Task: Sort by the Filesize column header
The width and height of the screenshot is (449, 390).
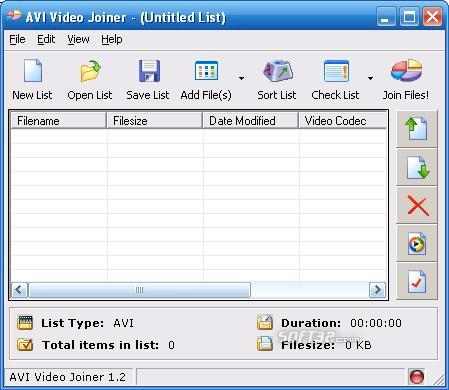Action: 155,121
